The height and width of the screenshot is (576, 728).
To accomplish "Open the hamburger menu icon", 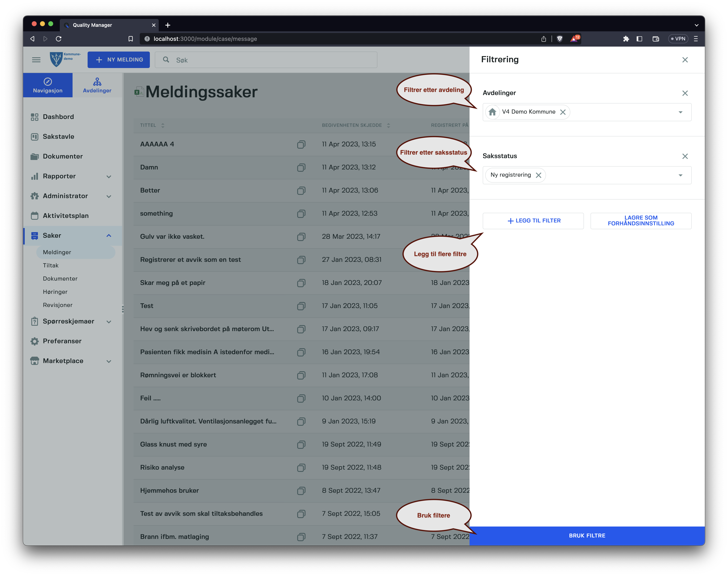I will (36, 60).
